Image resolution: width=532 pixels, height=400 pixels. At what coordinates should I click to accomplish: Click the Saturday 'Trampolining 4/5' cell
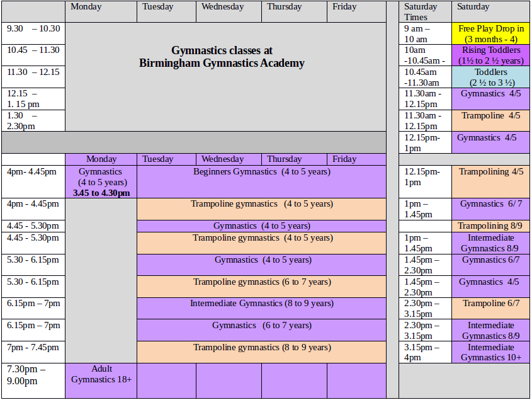[490, 182]
